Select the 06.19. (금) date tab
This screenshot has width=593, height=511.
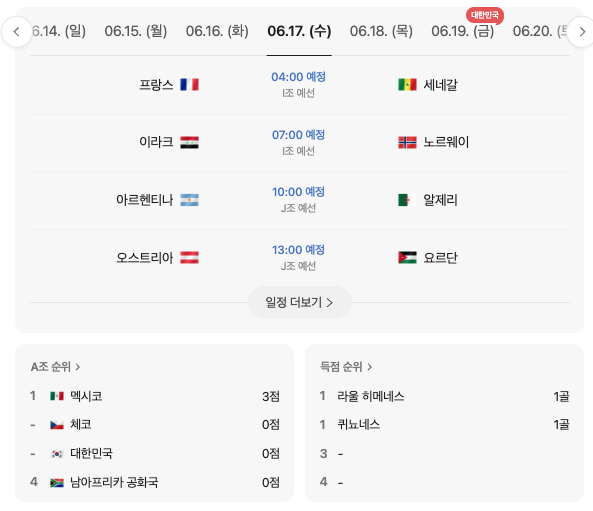[x=463, y=31]
